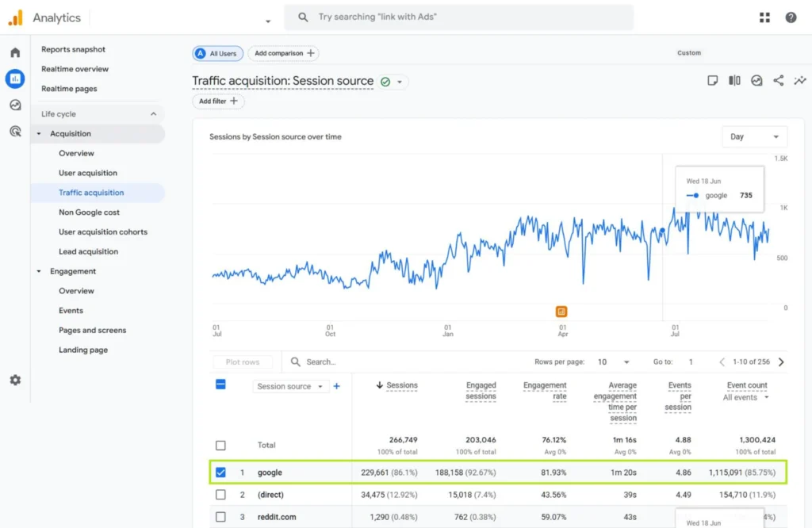Viewport: 812px width, 528px height.
Task: Open the Session source dimension dropdown
Action: [x=290, y=386]
